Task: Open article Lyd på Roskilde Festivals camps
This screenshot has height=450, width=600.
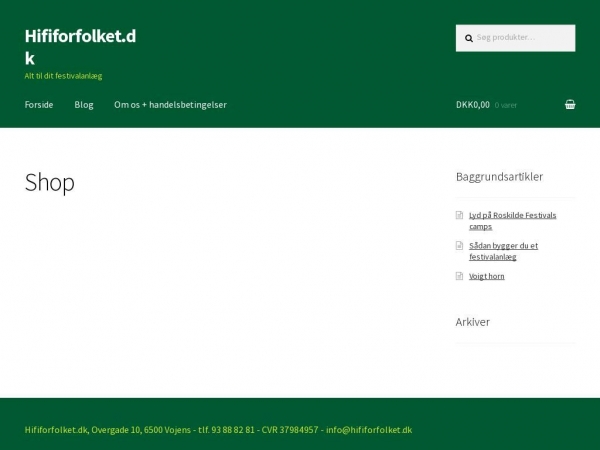Action: [x=512, y=220]
